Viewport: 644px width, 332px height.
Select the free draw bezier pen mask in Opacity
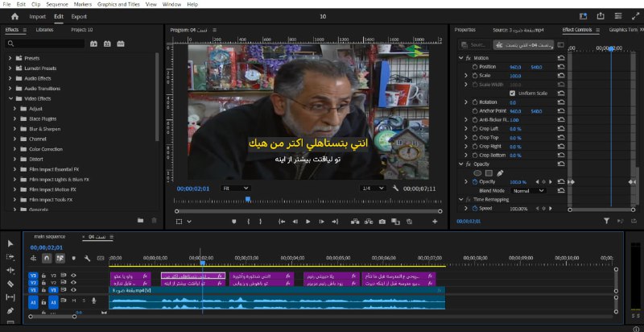coord(500,173)
